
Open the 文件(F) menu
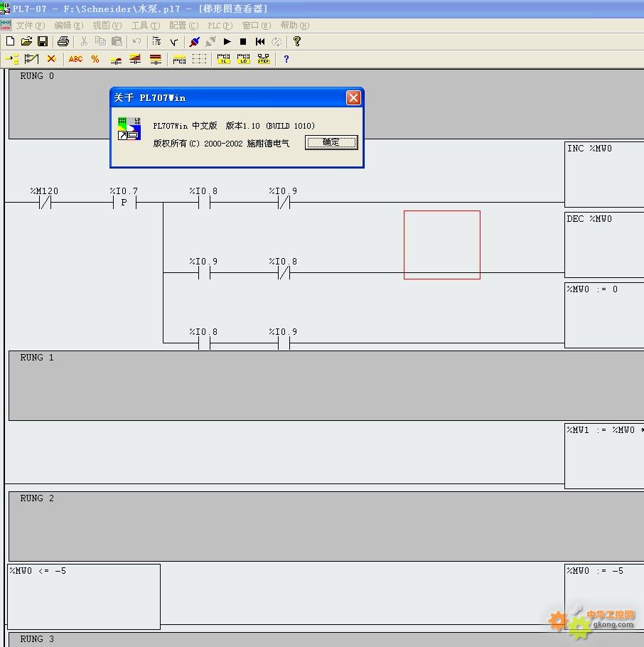[x=31, y=26]
